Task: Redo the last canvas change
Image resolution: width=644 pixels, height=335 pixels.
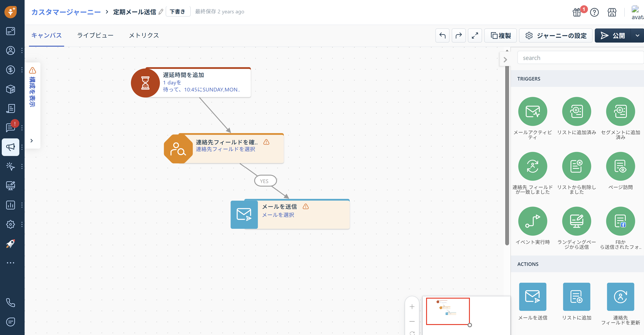Action: 458,36
